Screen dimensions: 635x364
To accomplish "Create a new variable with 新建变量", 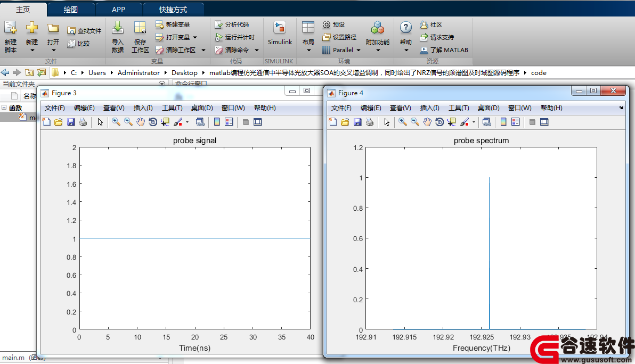I will 173,24.
